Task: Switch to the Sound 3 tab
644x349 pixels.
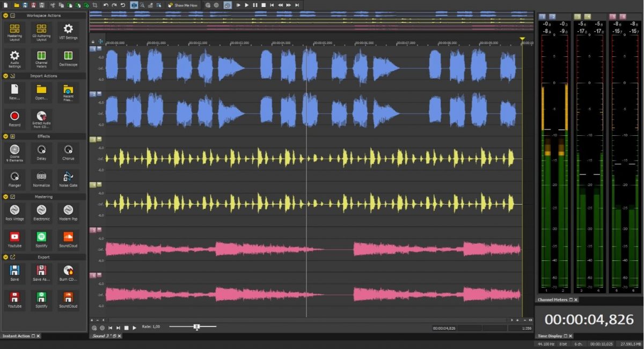Action: 101,335
